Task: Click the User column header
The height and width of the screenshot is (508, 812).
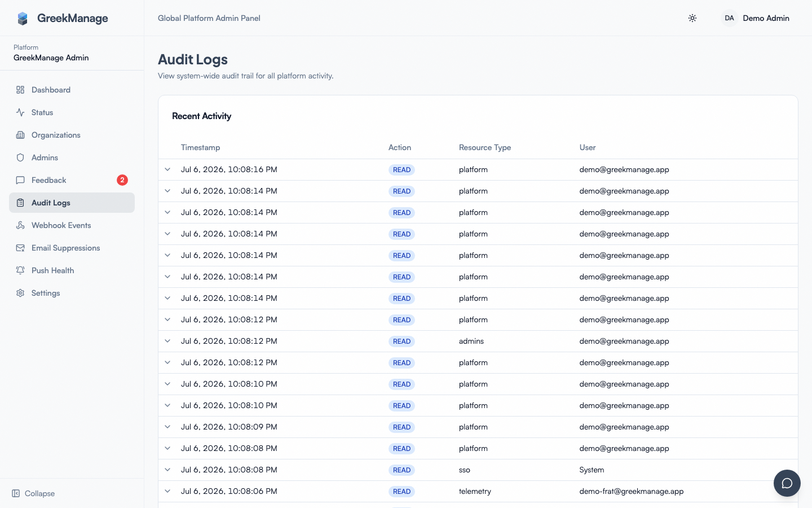Action: tap(588, 147)
